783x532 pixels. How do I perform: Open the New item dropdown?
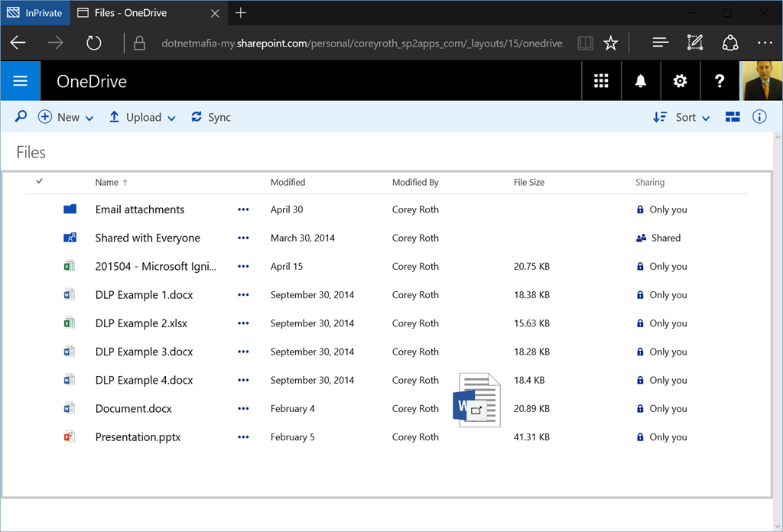tap(66, 117)
